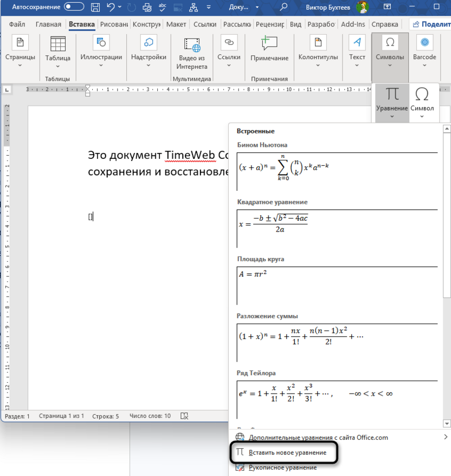Open the search magnifier in the title bar
451x476 pixels.
pos(284,7)
